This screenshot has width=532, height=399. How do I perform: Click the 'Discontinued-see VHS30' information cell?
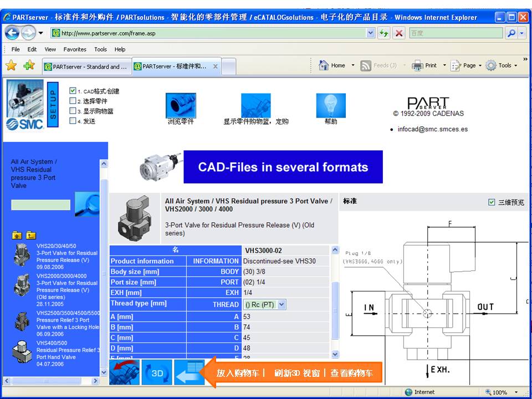tap(286, 261)
